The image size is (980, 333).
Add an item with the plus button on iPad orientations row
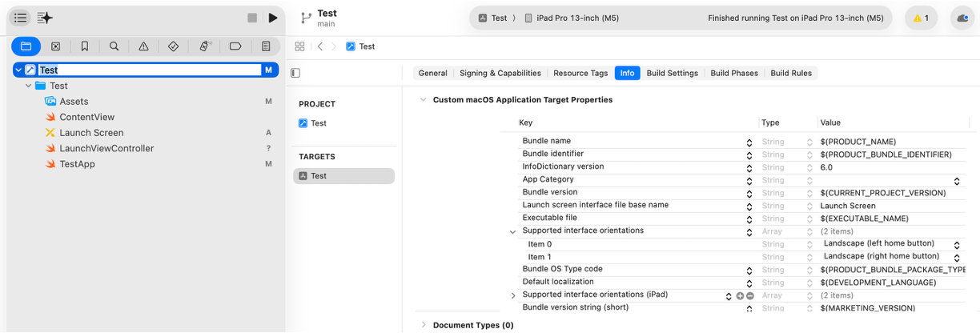coord(740,295)
